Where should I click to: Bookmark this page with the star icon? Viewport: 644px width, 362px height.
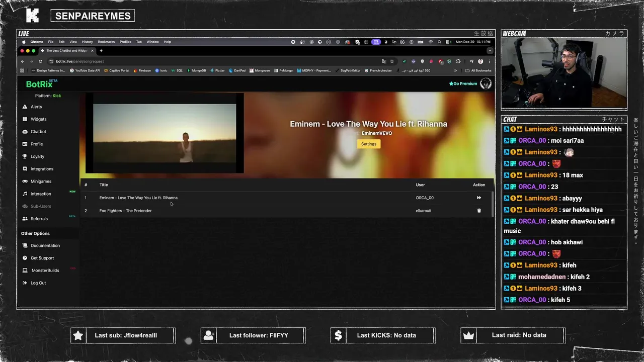[x=392, y=61]
